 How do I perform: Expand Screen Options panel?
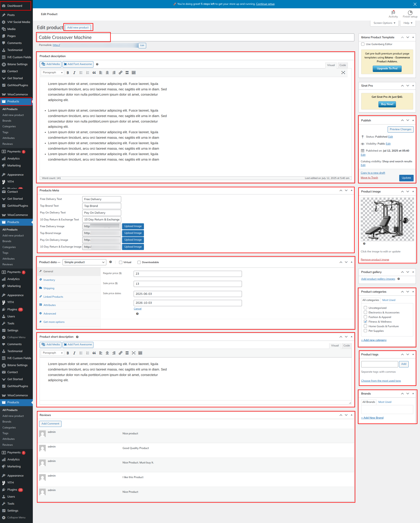pos(384,23)
